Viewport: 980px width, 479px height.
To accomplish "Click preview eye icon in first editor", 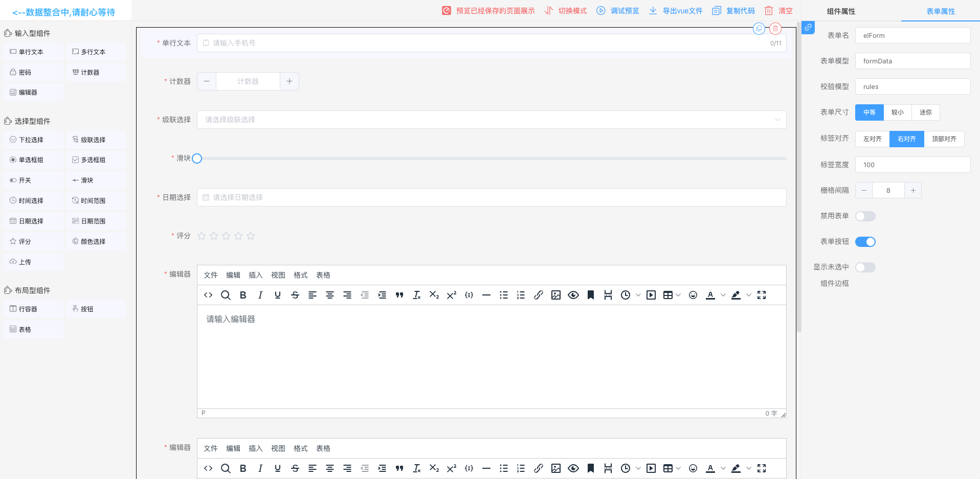I will click(x=573, y=295).
